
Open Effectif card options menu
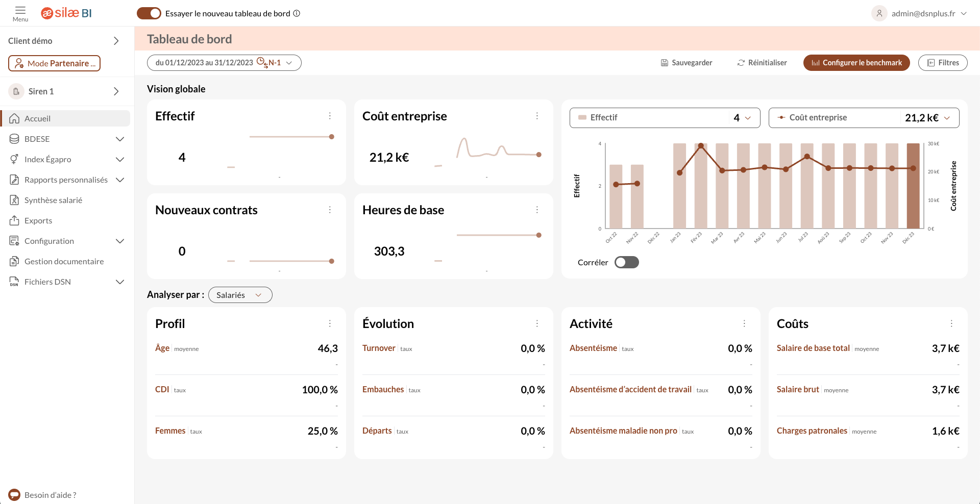(x=330, y=116)
